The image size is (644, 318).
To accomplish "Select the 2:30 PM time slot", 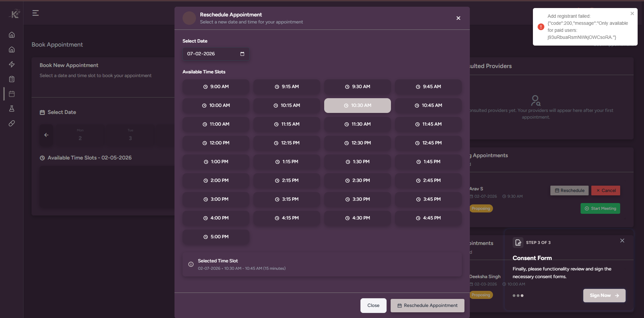I will (x=357, y=181).
